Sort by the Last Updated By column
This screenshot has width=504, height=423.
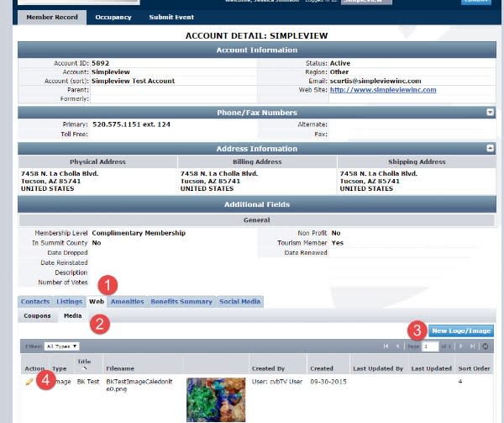coord(378,368)
